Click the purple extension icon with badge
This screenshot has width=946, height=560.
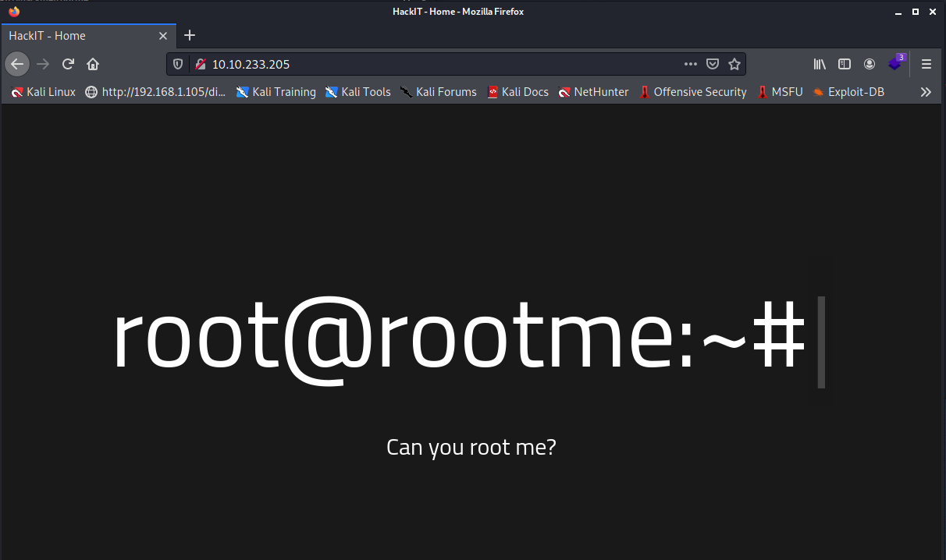[x=895, y=63]
